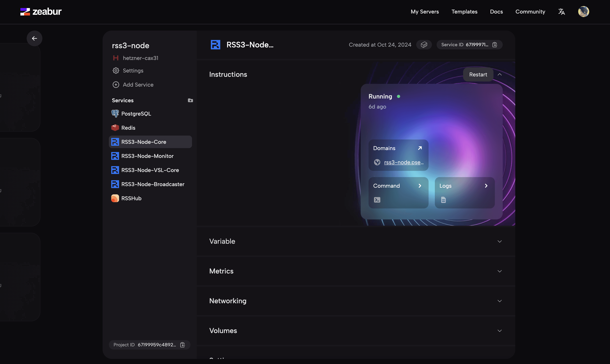Open the Logs card
The width and height of the screenshot is (610, 364).
coord(465,193)
